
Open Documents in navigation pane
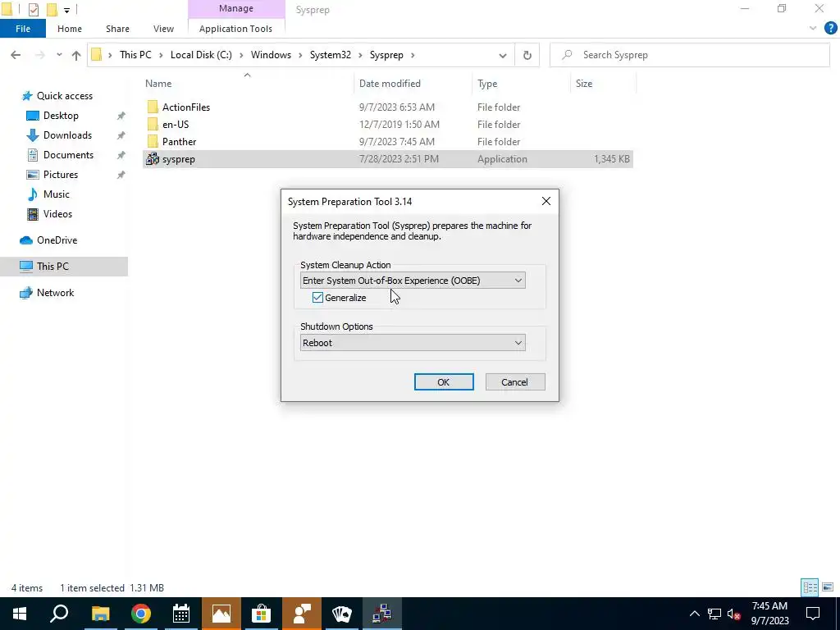tap(68, 155)
